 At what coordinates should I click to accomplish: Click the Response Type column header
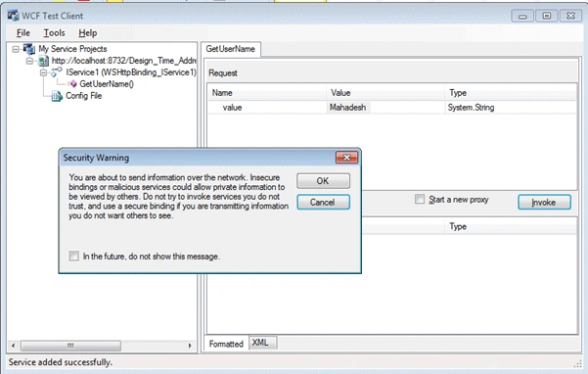coord(511,226)
